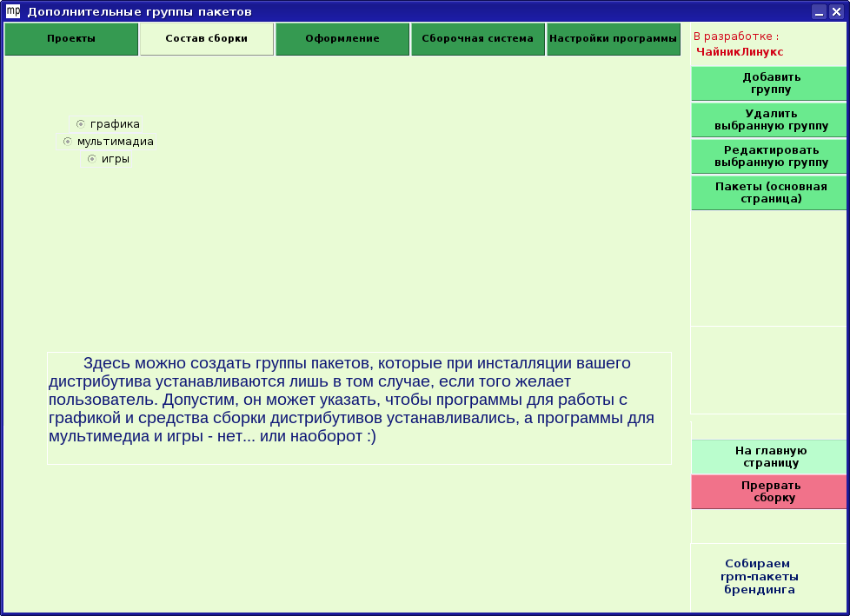This screenshot has width=850, height=616.
Task: Click inside the blue description text box
Action: point(359,408)
